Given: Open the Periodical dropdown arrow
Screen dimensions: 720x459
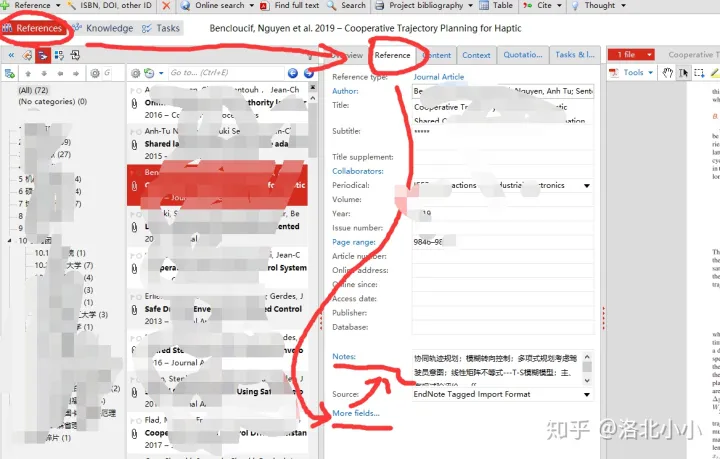Looking at the screenshot, I should pyautogui.click(x=586, y=185).
